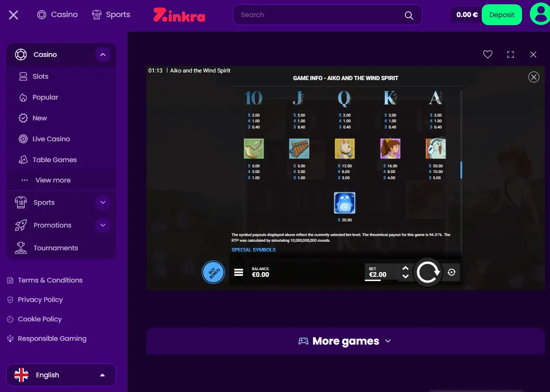Click the New badge icon
550x392 pixels.
click(x=23, y=118)
